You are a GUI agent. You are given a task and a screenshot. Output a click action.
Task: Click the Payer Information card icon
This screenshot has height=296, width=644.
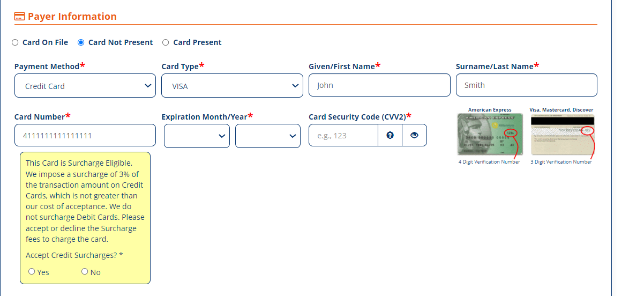[x=19, y=17]
